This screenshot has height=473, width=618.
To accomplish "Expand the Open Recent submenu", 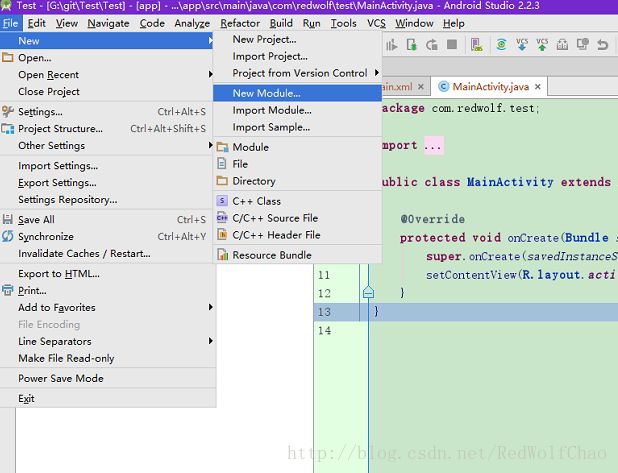I will tap(210, 74).
